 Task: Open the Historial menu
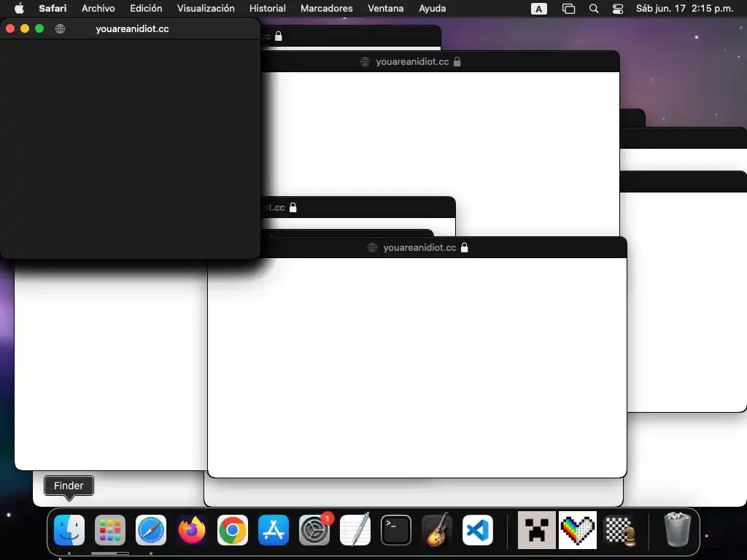267,8
